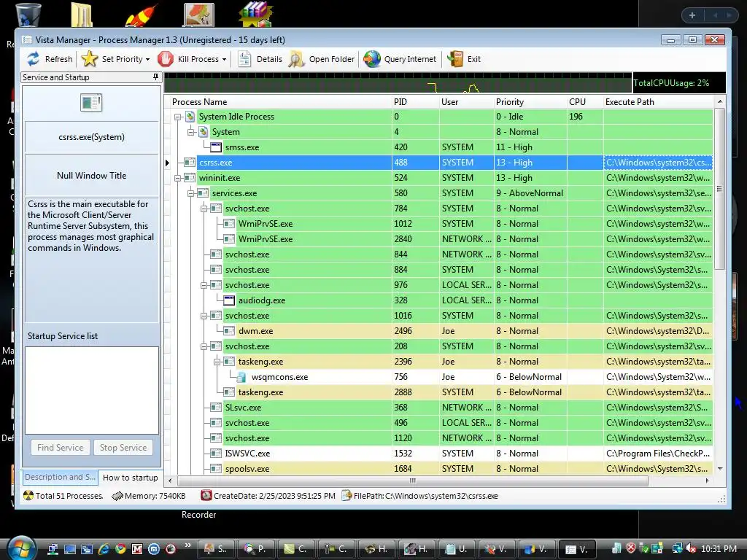
Task: Switch to Description and S... tab
Action: tap(60, 477)
